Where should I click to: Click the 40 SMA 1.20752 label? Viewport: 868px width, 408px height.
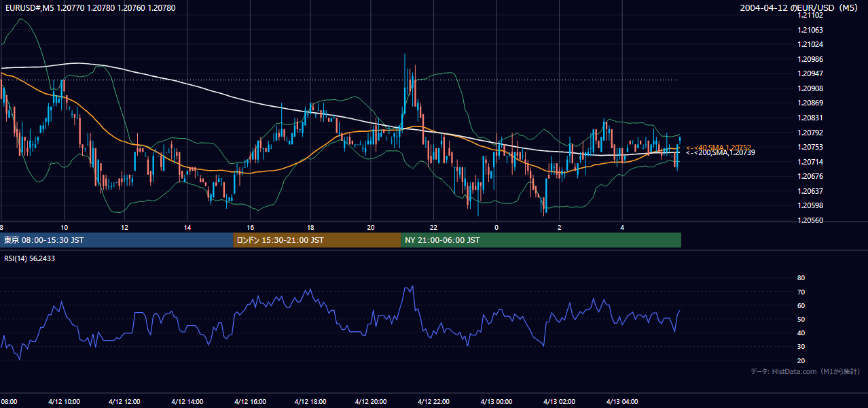coord(719,148)
